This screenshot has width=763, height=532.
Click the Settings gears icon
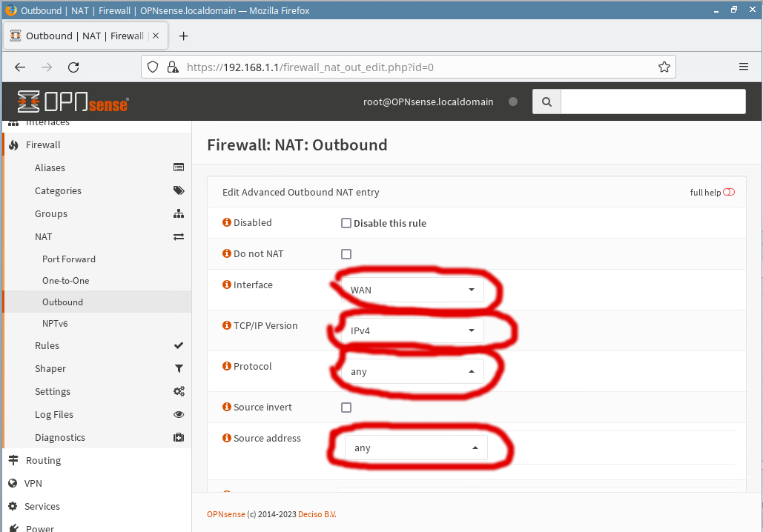178,392
